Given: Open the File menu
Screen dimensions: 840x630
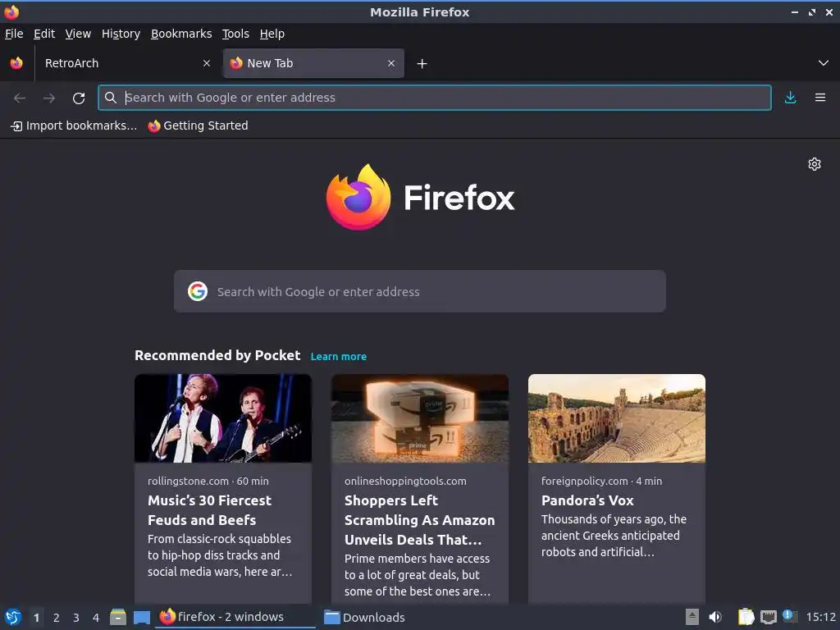Looking at the screenshot, I should (14, 34).
